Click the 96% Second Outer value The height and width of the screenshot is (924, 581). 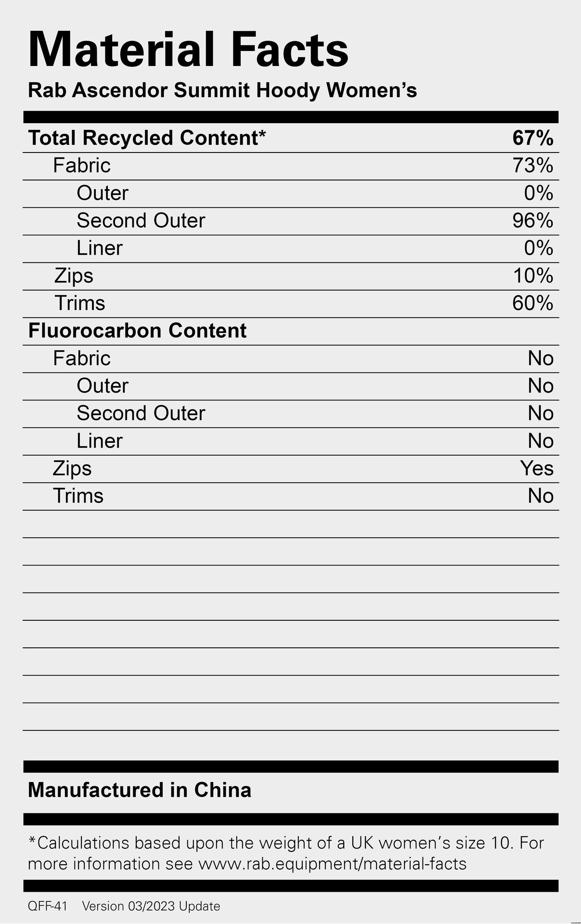[533, 220]
